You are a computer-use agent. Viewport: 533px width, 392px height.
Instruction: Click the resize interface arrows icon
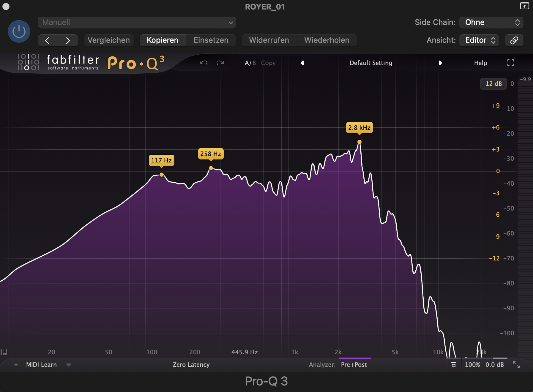click(x=516, y=365)
